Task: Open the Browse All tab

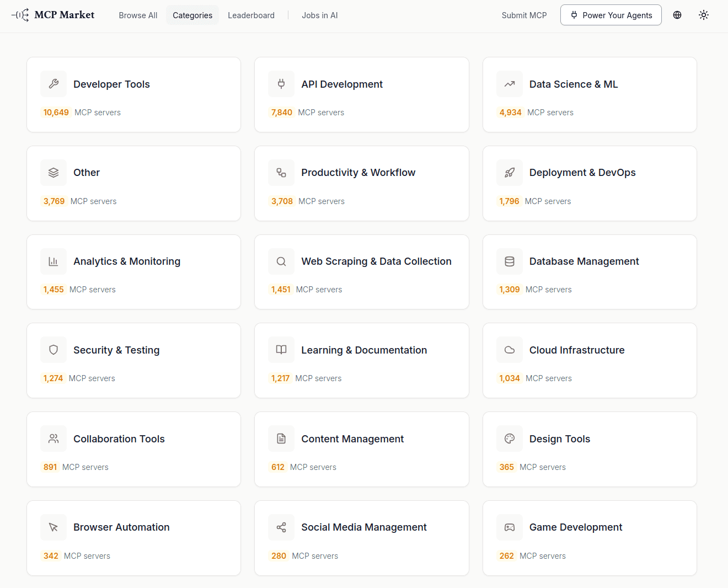Action: point(138,15)
